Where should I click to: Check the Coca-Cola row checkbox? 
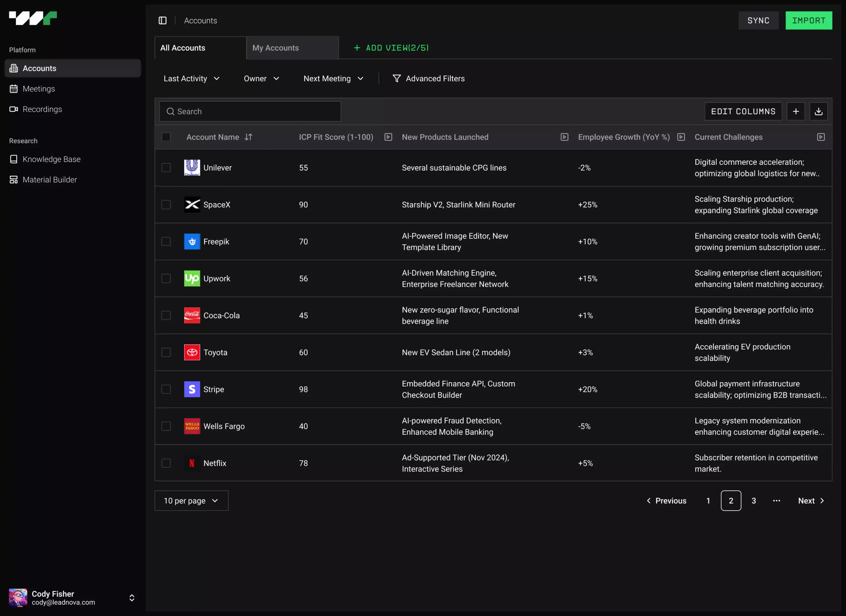[166, 315]
